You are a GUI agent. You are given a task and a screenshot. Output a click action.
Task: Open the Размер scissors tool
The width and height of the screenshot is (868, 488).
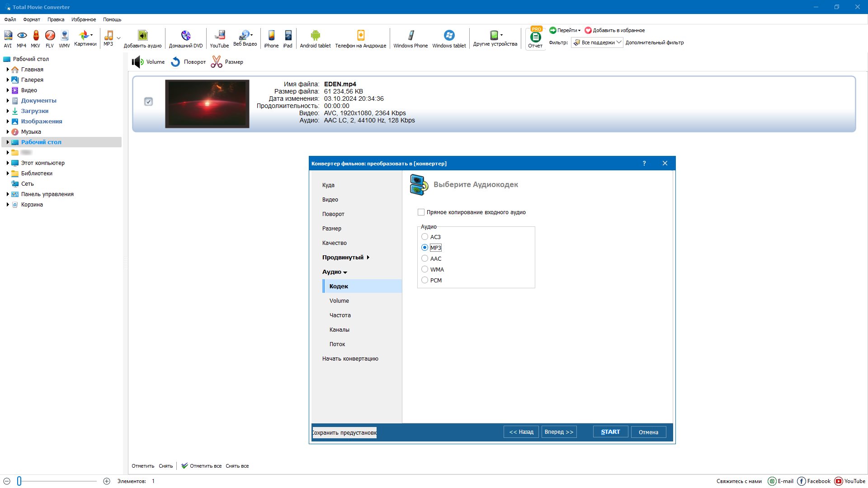[227, 62]
